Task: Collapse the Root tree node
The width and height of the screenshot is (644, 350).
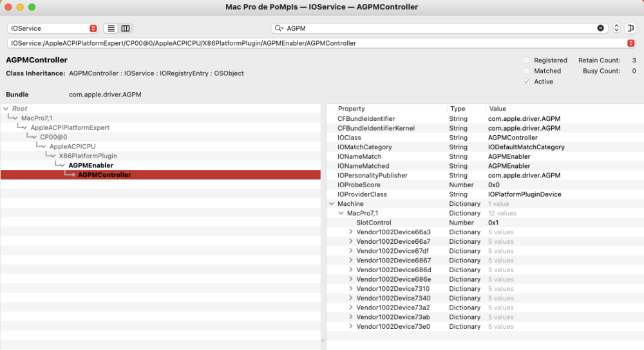Action: click(x=6, y=109)
